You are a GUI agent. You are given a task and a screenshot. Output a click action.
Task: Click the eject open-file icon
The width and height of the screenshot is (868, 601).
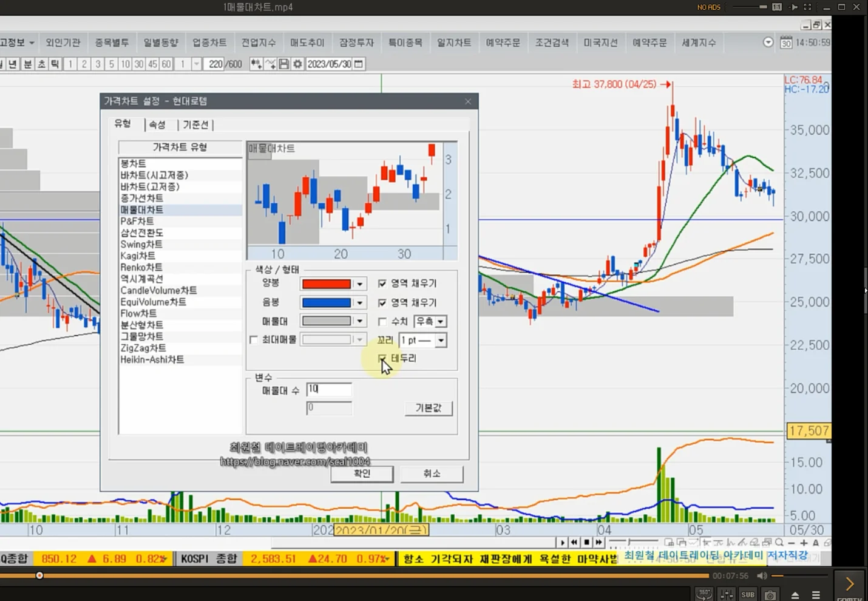coord(795,595)
